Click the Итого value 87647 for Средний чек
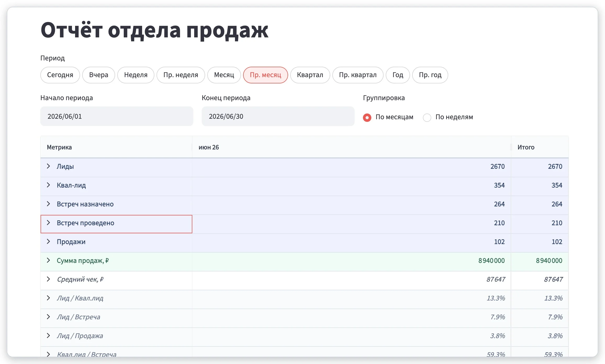Viewport: 605px width, 364px height. tap(553, 280)
